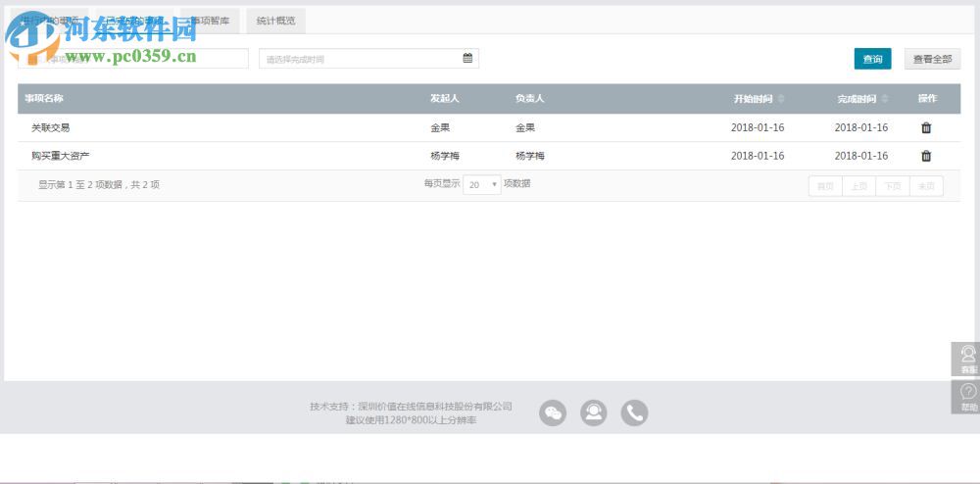Select the 购买重大资产 item name cell
Image resolution: width=980 pixels, height=484 pixels.
pyautogui.click(x=61, y=156)
